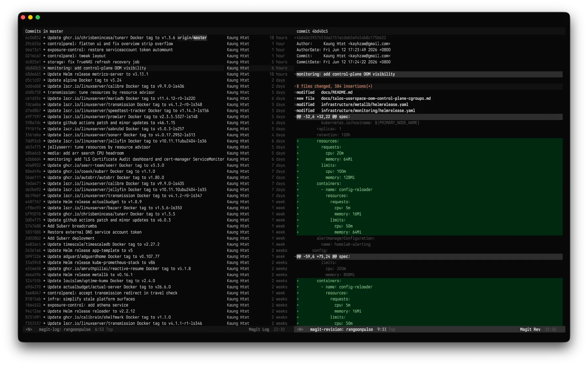
Task: Click the <N> state indicator in magit-log modeline
Action: tap(29, 330)
